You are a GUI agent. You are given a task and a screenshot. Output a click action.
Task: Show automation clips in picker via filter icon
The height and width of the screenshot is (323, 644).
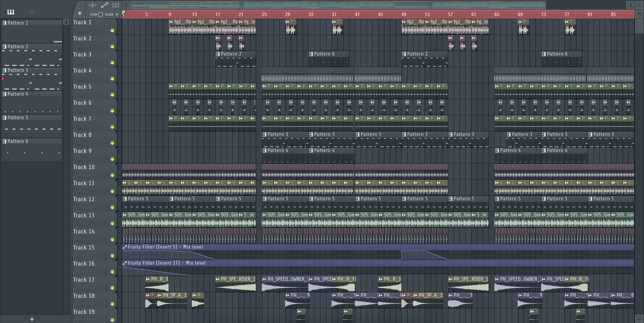(53, 12)
